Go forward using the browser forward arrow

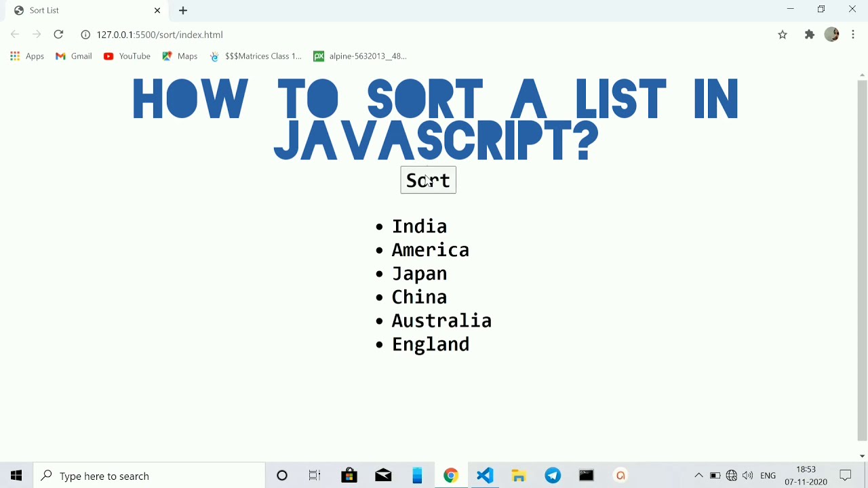coord(37,35)
